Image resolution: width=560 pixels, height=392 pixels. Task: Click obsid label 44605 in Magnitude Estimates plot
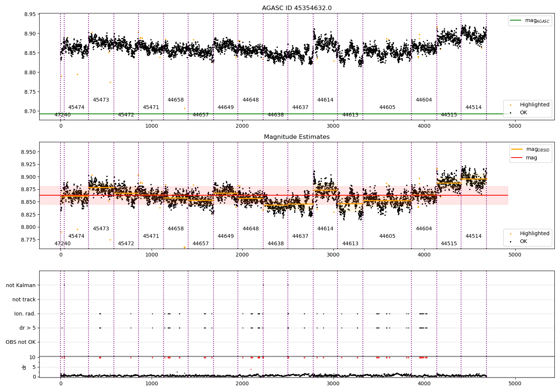387,236
